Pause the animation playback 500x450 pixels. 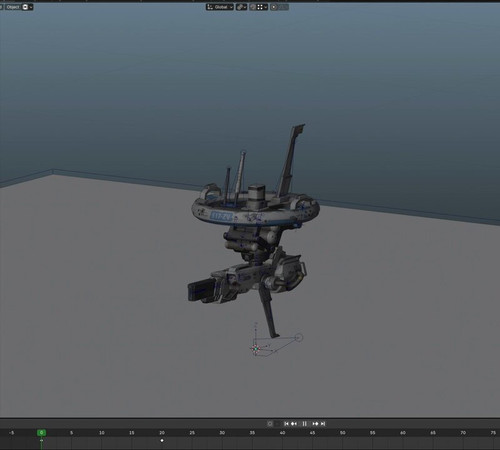(x=304, y=424)
